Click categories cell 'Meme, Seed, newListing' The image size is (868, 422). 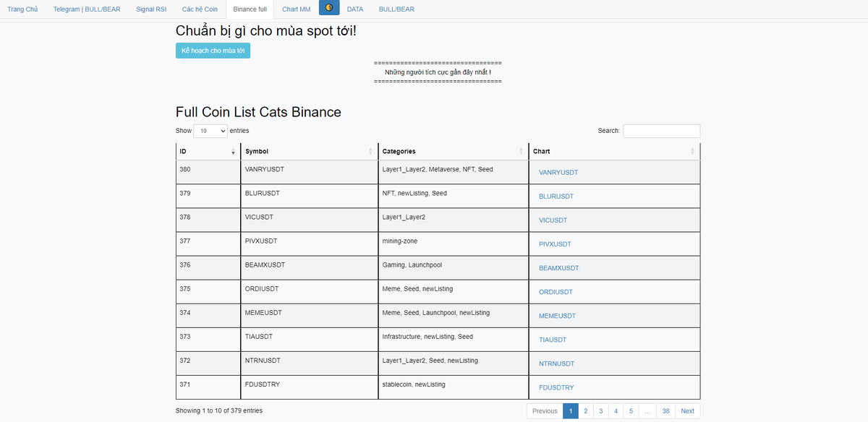tap(454, 292)
